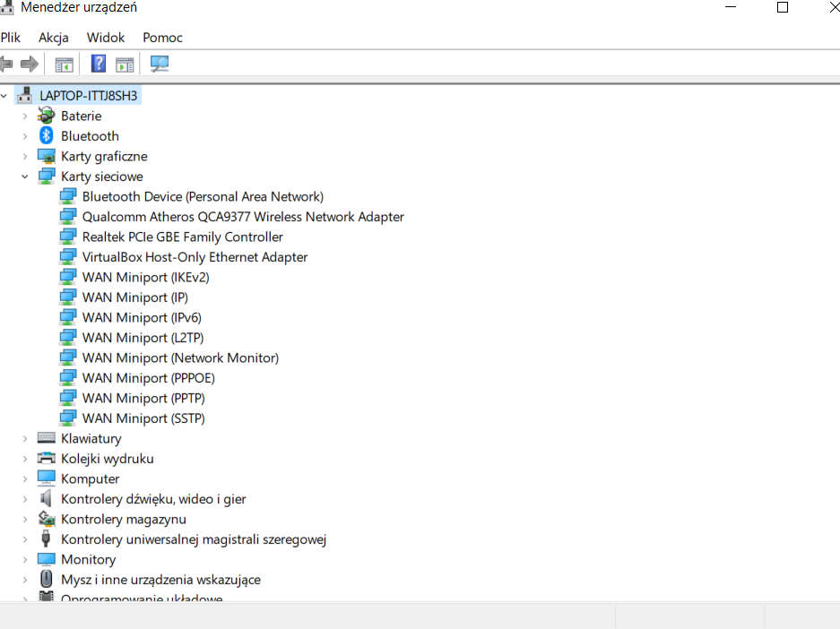This screenshot has width=840, height=629.
Task: Select WAN Miniport (IKEv2) entry
Action: coord(146,277)
